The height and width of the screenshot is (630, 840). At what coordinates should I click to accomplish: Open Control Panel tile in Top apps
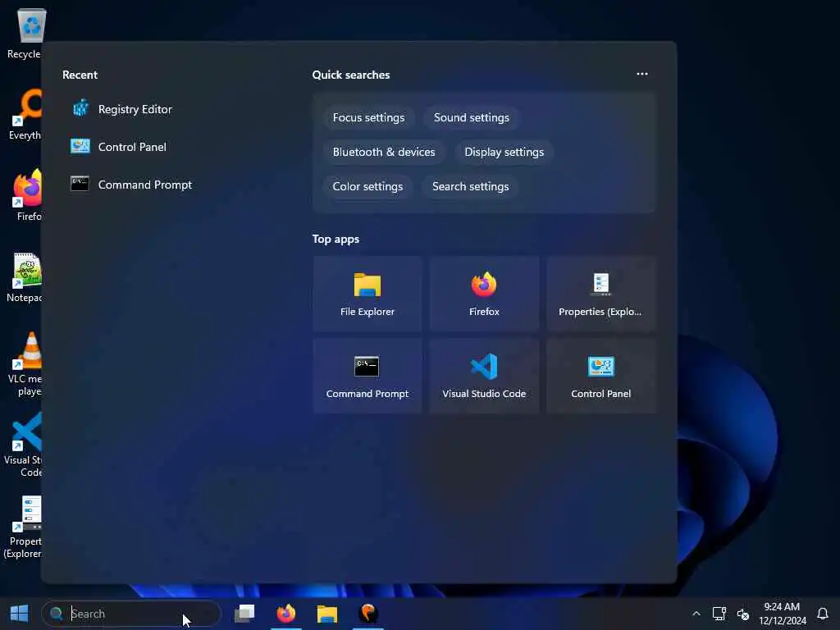(x=601, y=376)
